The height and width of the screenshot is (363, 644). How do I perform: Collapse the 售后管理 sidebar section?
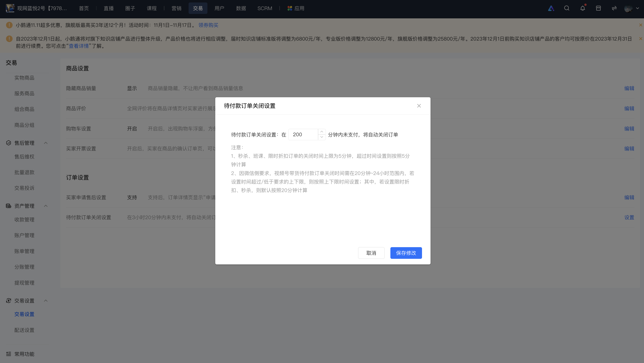pos(46,143)
